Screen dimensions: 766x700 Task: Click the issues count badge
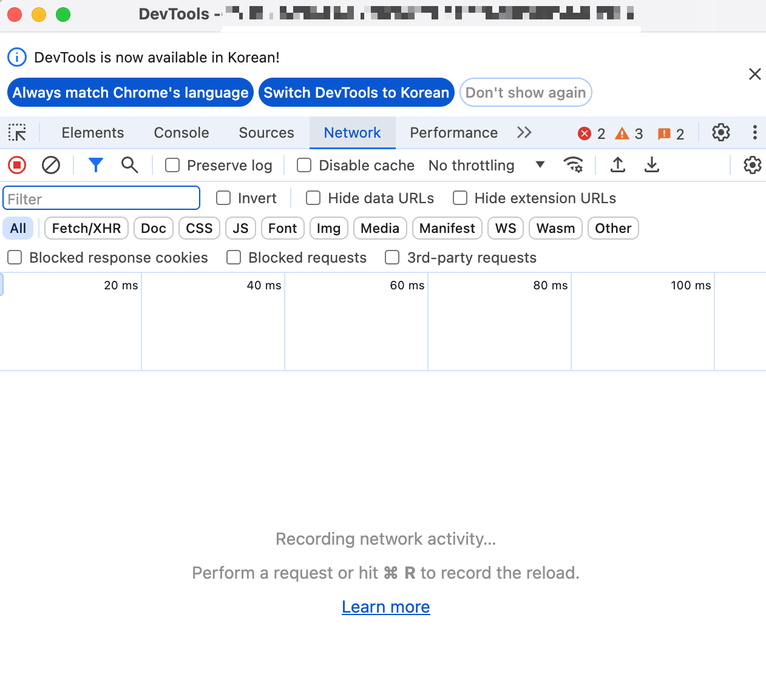tap(671, 133)
